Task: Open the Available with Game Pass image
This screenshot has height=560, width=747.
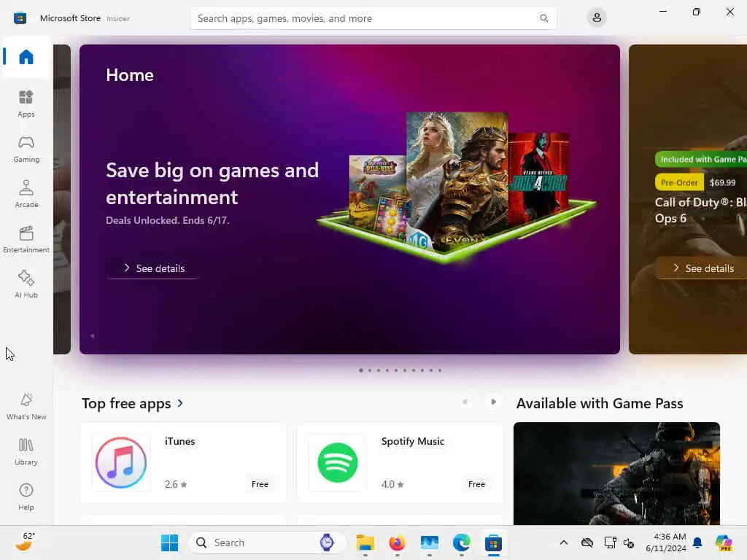Action: [x=616, y=473]
